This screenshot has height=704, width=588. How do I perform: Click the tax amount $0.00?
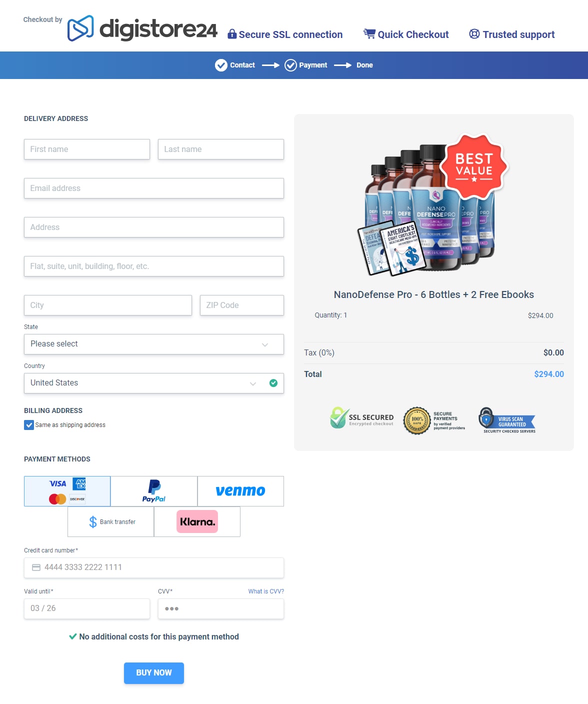click(553, 353)
